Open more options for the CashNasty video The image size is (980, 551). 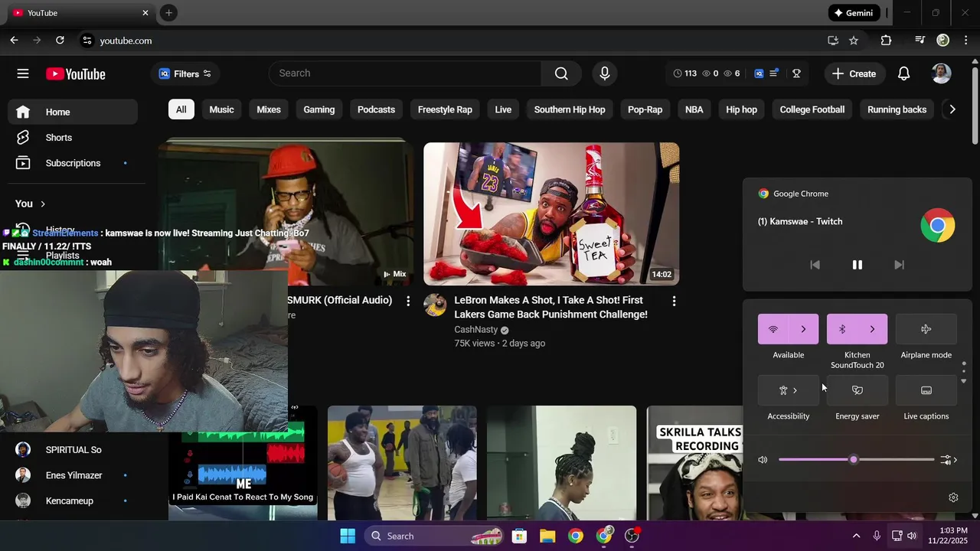(674, 302)
